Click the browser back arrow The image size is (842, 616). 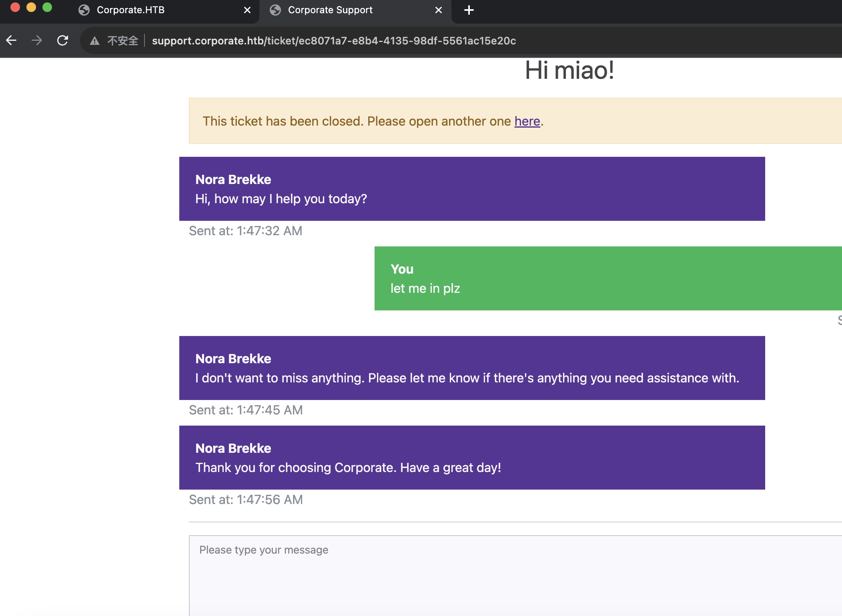pyautogui.click(x=11, y=40)
